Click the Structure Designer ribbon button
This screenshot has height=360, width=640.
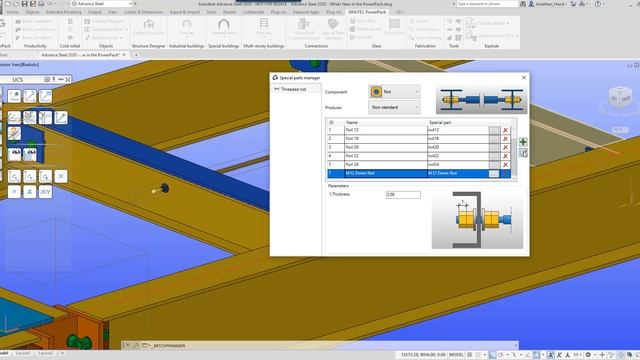tap(149, 27)
